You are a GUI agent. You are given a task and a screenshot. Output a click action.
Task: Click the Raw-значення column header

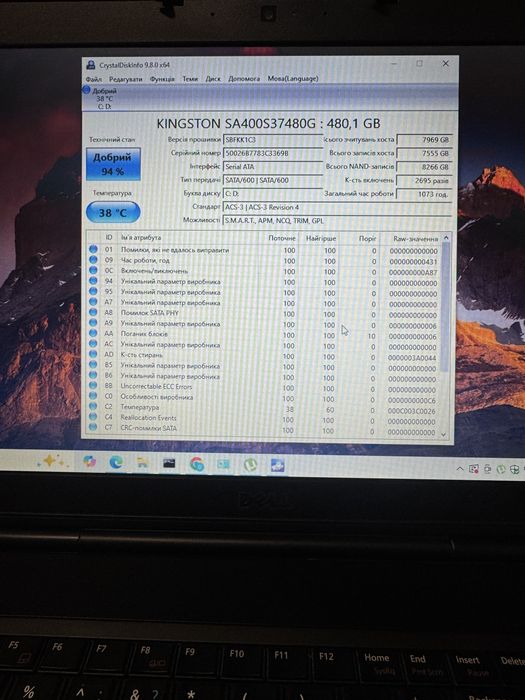tap(415, 239)
